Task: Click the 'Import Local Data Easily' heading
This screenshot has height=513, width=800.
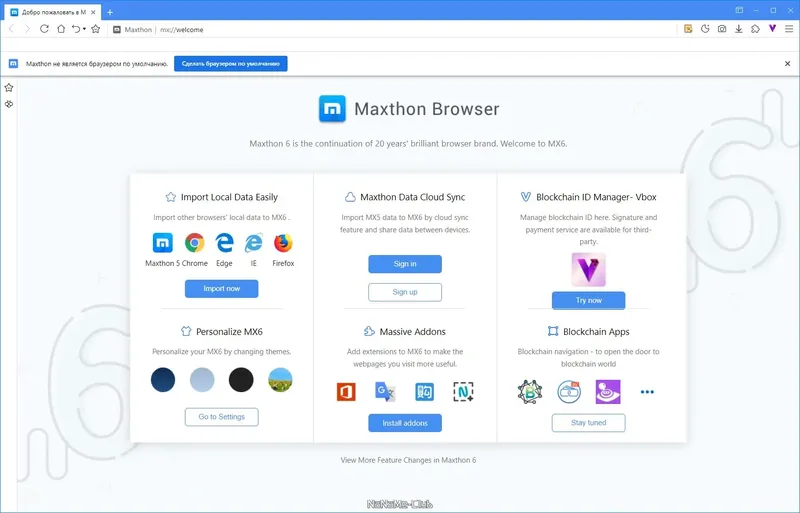Action: click(x=229, y=197)
